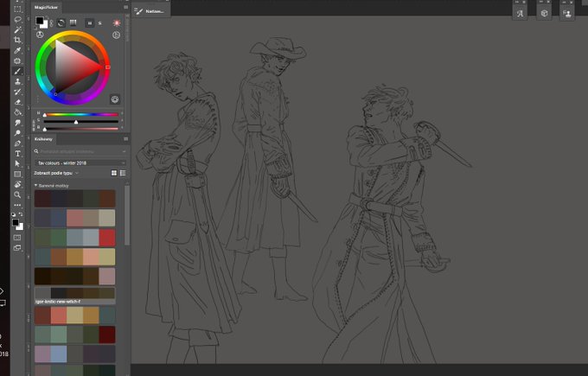Select the light blue swatch near the panel bottom
This screenshot has width=588, height=376.
pos(59,354)
